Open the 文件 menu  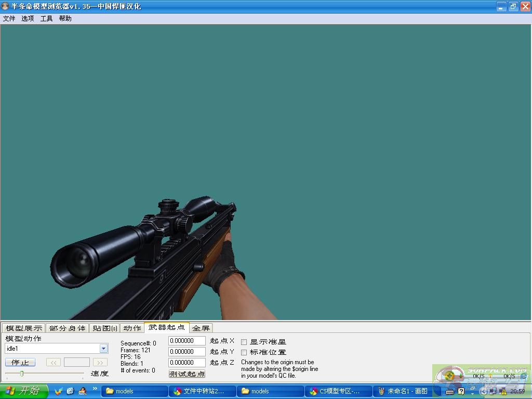pos(9,19)
